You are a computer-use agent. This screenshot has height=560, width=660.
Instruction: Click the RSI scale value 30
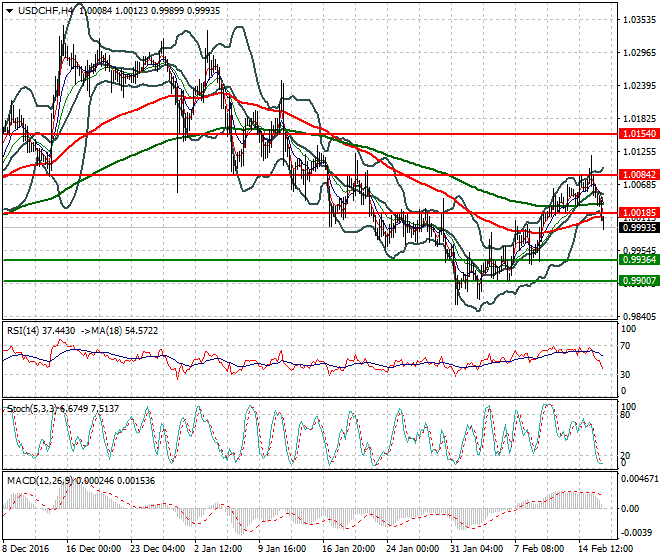(x=625, y=375)
